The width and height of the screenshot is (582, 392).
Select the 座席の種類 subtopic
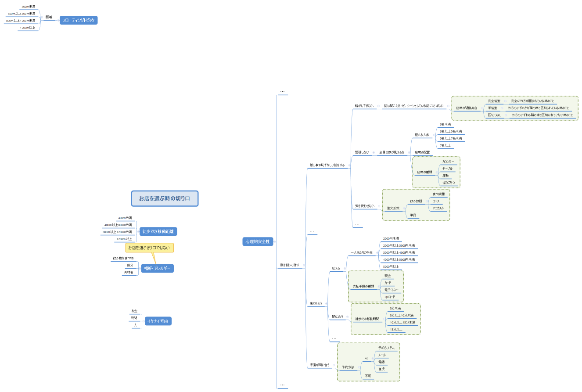[x=424, y=172]
